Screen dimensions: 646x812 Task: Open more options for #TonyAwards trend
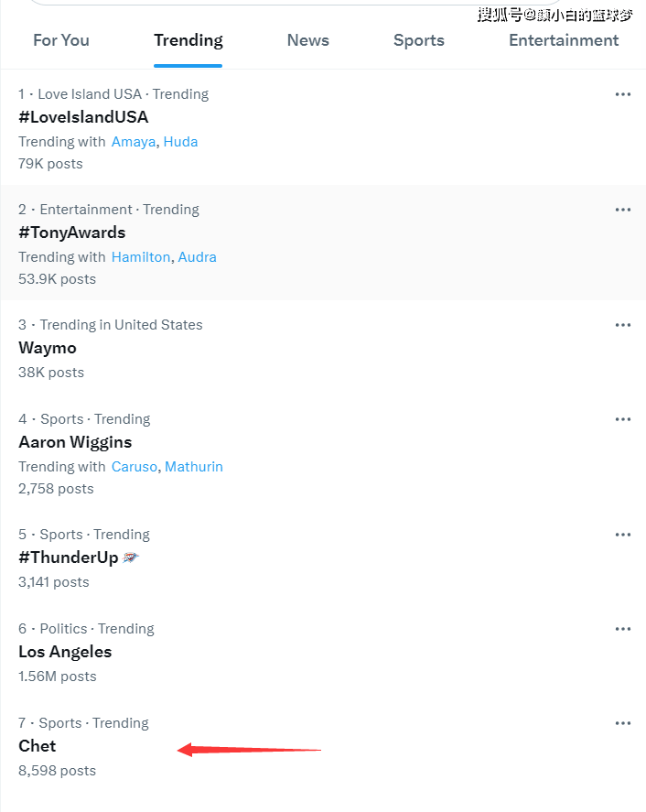click(623, 210)
